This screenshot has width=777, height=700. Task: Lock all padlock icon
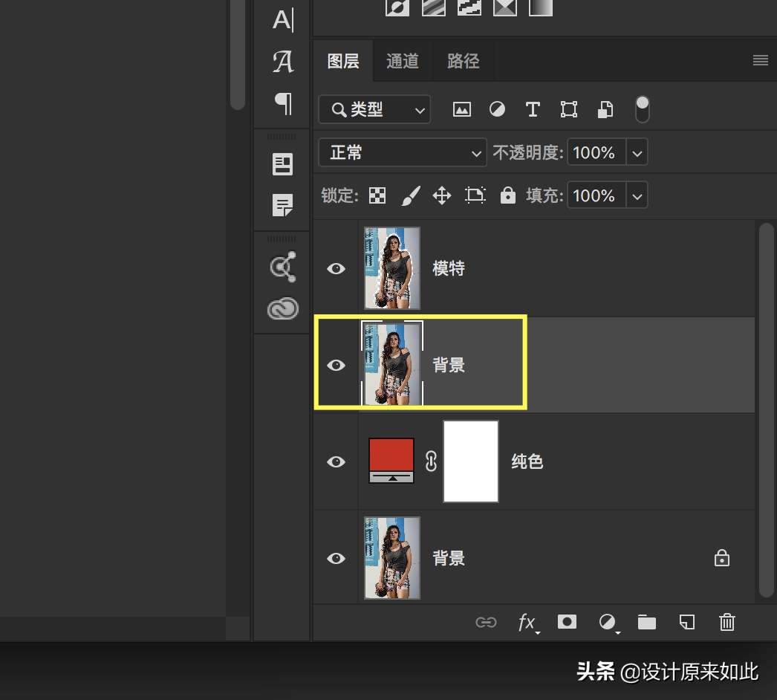tap(508, 195)
